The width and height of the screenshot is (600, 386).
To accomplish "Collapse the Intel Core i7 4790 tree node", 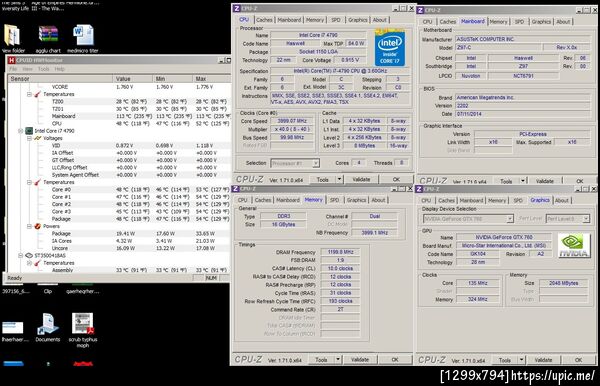I will click(21, 131).
